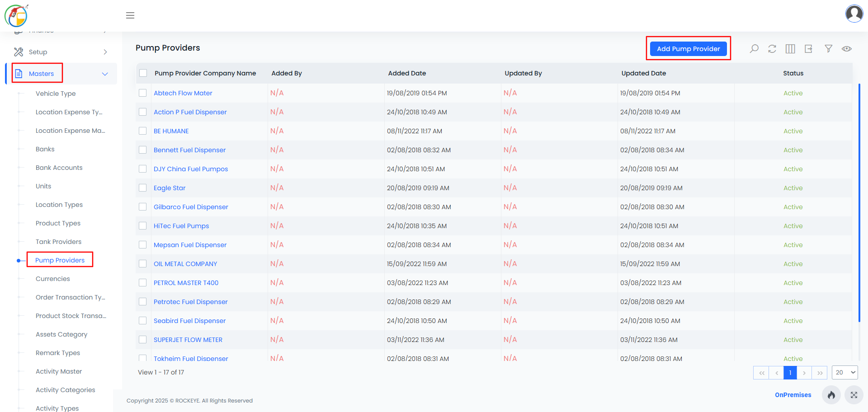
Task: Open Order Transaction Ty... in sidebar
Action: pos(71,297)
